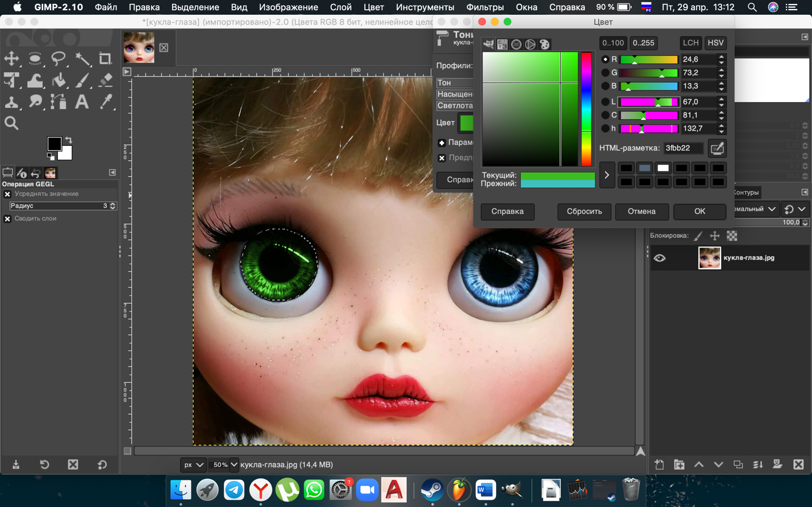Viewport: 812px width, 507px height.
Task: Toggle 'Сводить слои' checkbox
Action: (x=7, y=219)
